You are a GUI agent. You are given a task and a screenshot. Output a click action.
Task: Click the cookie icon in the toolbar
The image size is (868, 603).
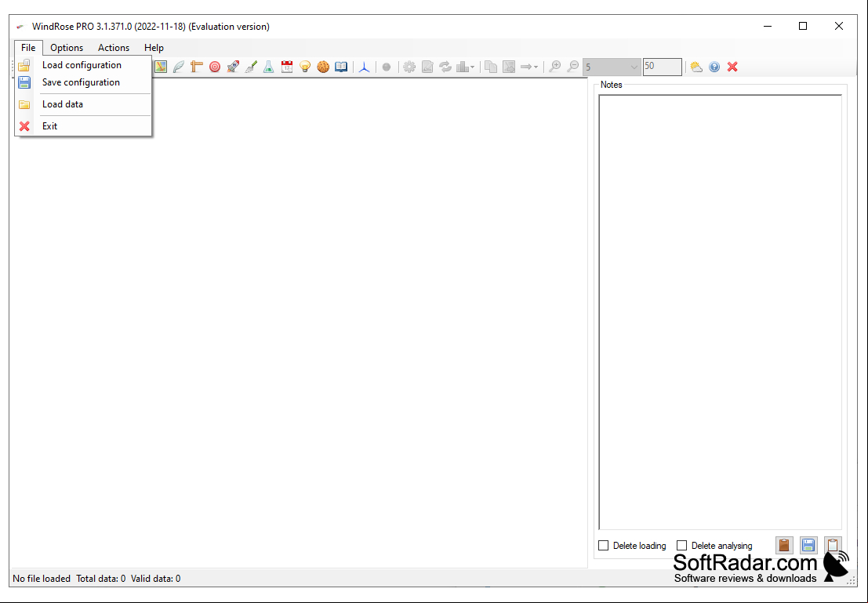pos(323,67)
